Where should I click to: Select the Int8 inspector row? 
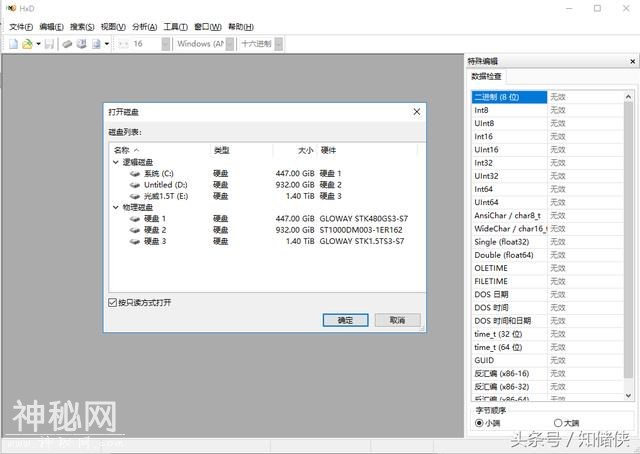coord(547,110)
